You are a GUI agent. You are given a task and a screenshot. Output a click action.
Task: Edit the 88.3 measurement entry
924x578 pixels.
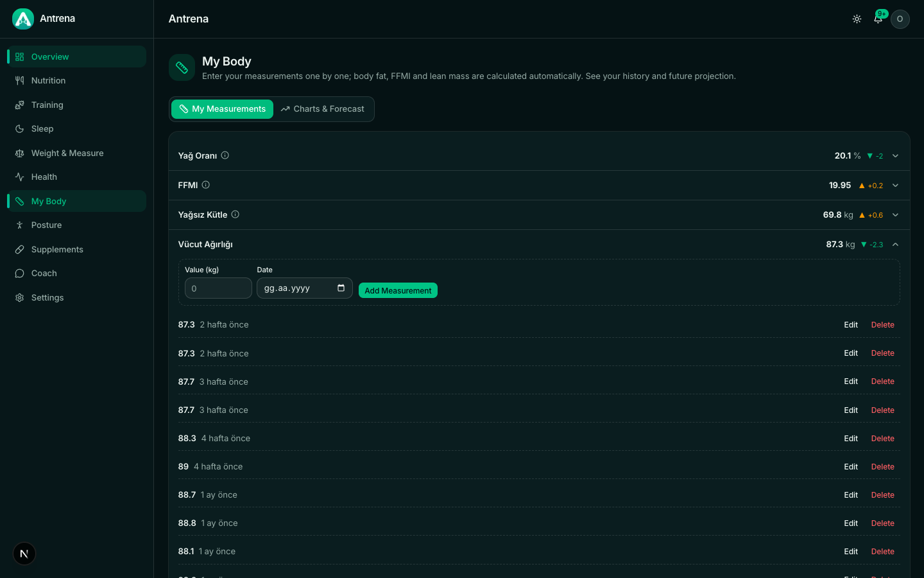coord(851,439)
